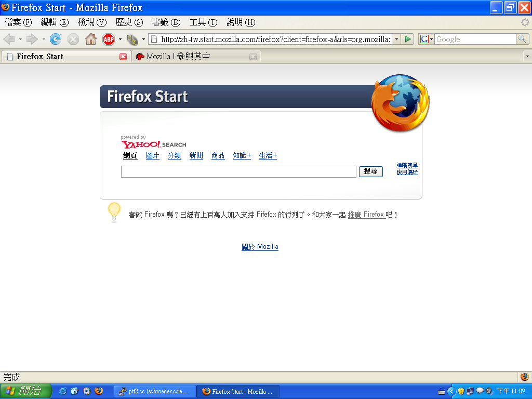Click the Adblock Plus ABP icon
This screenshot has width=532, height=399.
(x=109, y=39)
